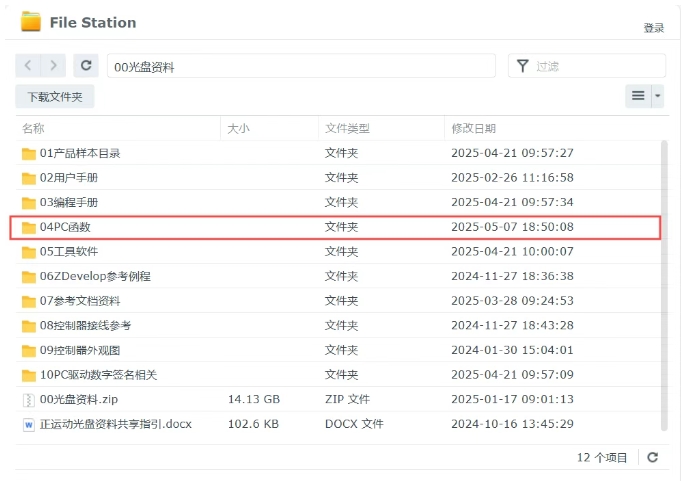
Task: Open folder name 08控制器接线参考
Action: tap(85, 325)
